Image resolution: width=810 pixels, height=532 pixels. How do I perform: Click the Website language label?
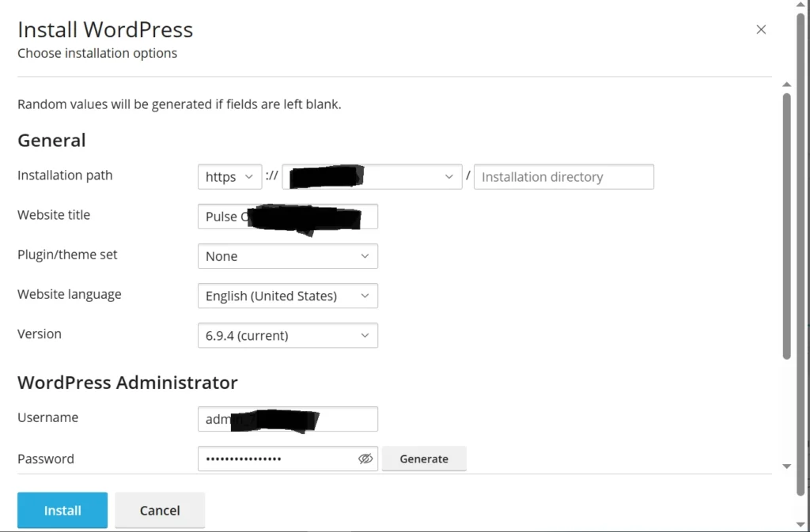tap(70, 294)
